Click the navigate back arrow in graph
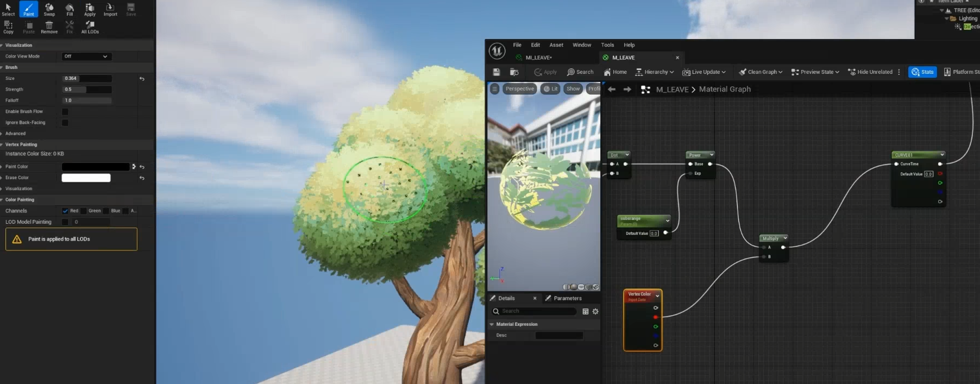The width and height of the screenshot is (980, 384). coord(612,89)
